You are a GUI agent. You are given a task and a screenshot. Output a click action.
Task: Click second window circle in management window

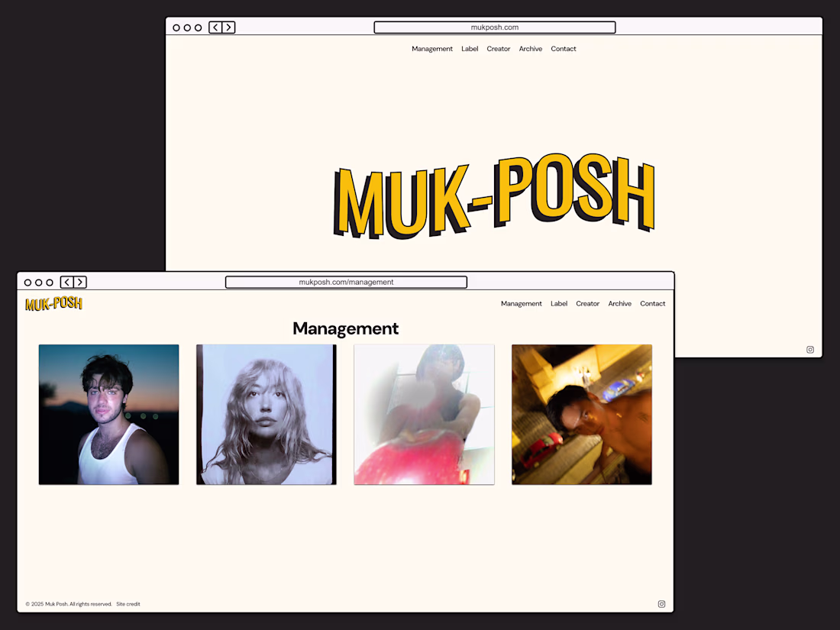(39, 283)
